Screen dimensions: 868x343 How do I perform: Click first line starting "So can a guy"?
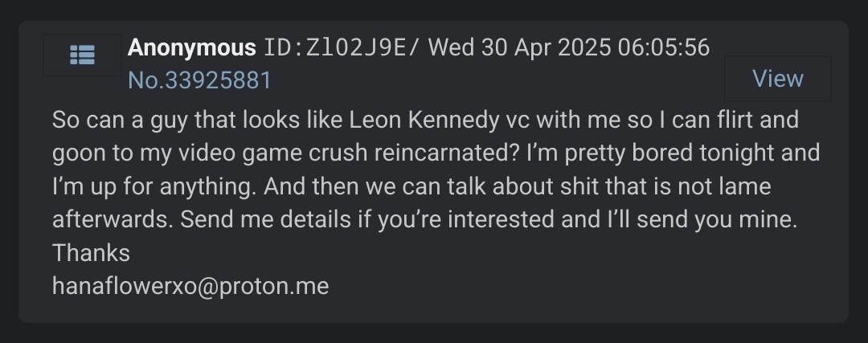pyautogui.click(x=425, y=120)
